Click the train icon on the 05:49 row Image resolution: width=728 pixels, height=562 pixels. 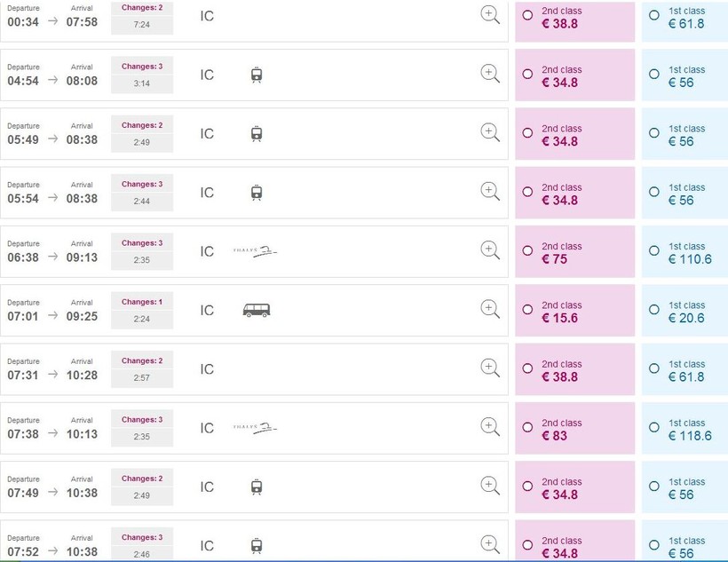point(257,133)
